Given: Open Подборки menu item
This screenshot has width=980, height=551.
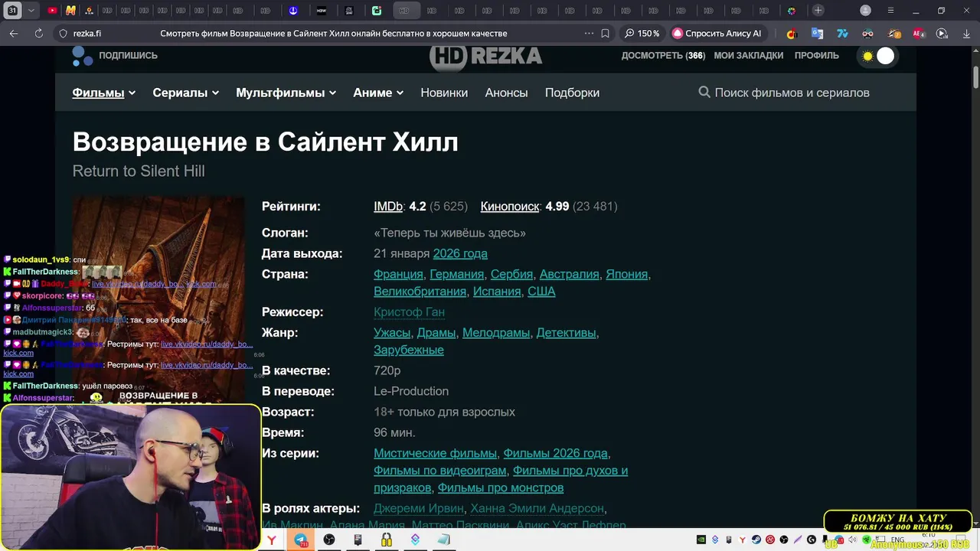Looking at the screenshot, I should point(572,93).
